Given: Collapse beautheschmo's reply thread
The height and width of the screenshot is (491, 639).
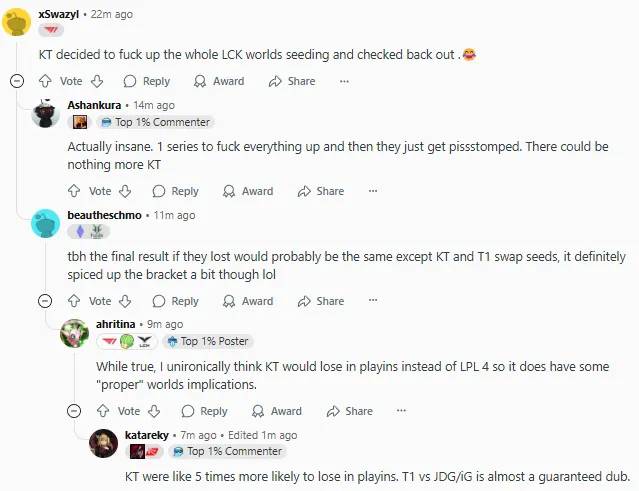Looking at the screenshot, I should point(45,301).
